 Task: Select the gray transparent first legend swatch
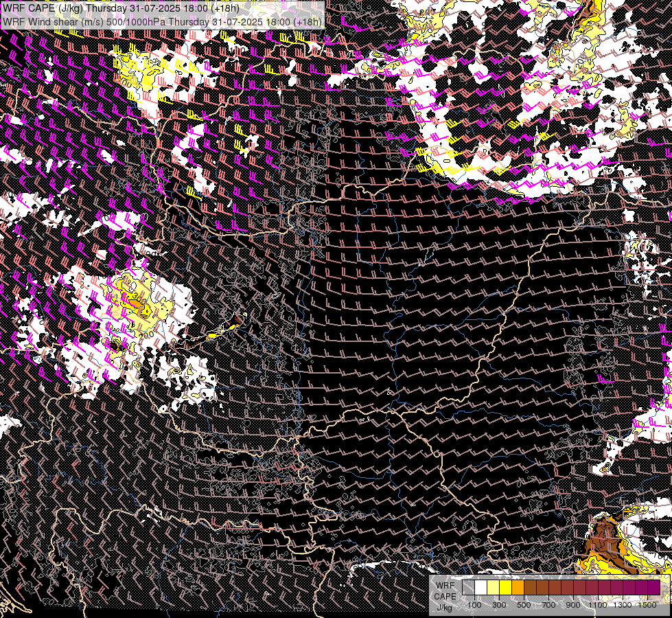pyautogui.click(x=468, y=588)
